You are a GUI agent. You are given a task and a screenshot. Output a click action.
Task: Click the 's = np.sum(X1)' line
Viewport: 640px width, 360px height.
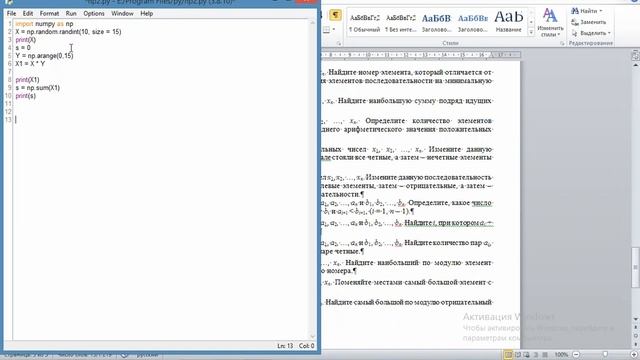[38, 88]
